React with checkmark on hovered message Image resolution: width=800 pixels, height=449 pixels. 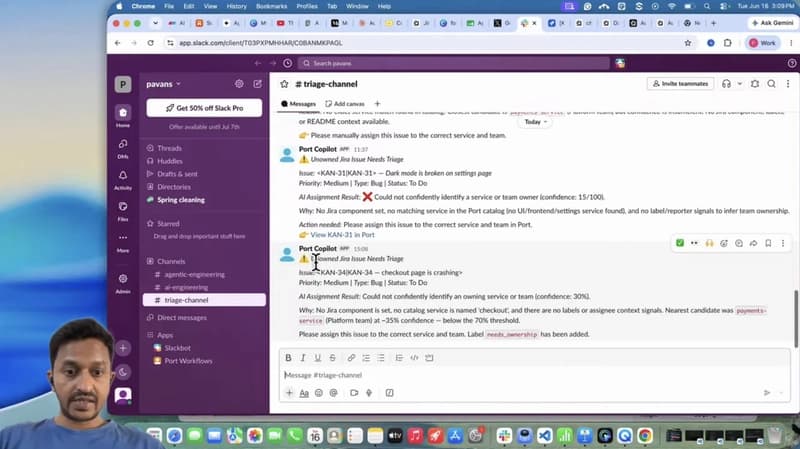(680, 243)
